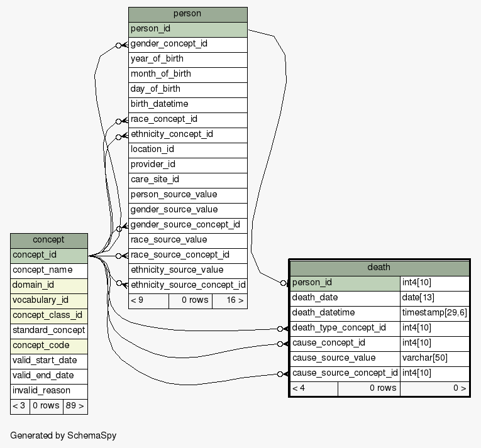Click person_id column in death table
Screen dimensions: 481x448
point(345,283)
